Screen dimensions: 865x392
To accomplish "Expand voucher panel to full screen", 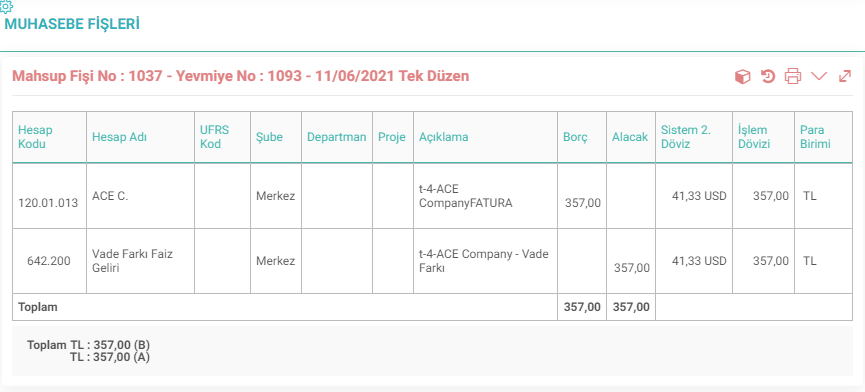I will click(845, 76).
